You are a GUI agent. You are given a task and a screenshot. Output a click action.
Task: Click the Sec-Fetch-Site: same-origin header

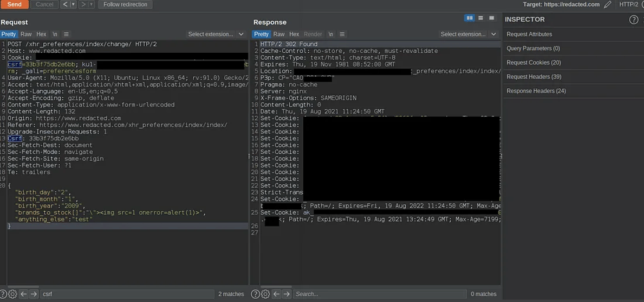55,158
